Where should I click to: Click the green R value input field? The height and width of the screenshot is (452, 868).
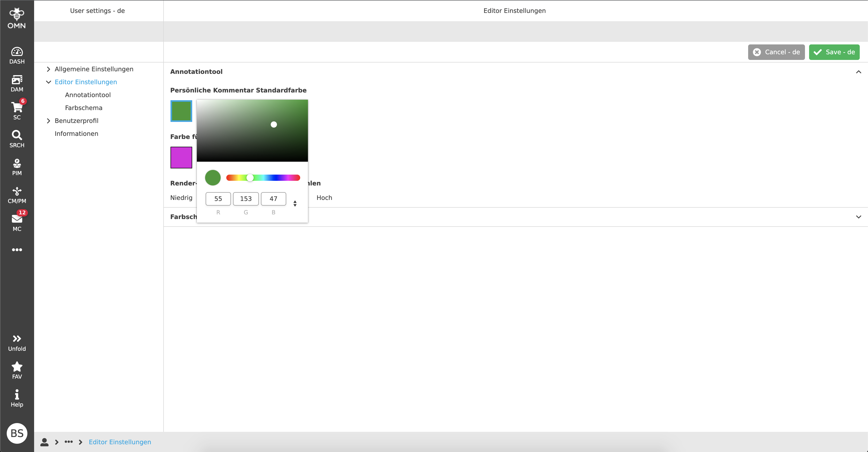[x=218, y=199]
